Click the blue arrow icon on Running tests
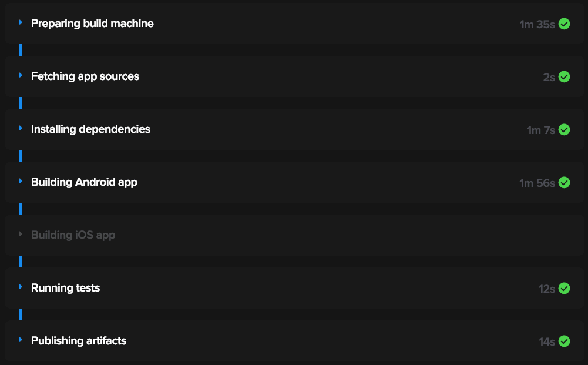Image resolution: width=588 pixels, height=365 pixels. pos(21,288)
